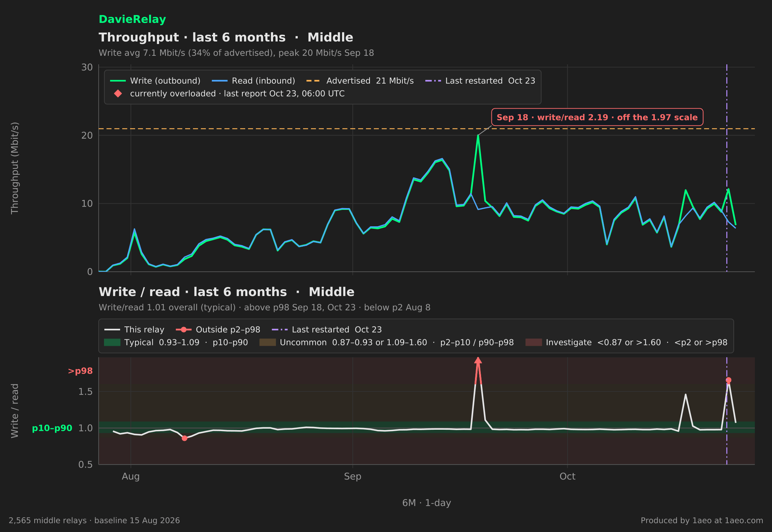Click the green write peak at 20 Mbit/s
The width and height of the screenshot is (772, 532).
(478, 136)
